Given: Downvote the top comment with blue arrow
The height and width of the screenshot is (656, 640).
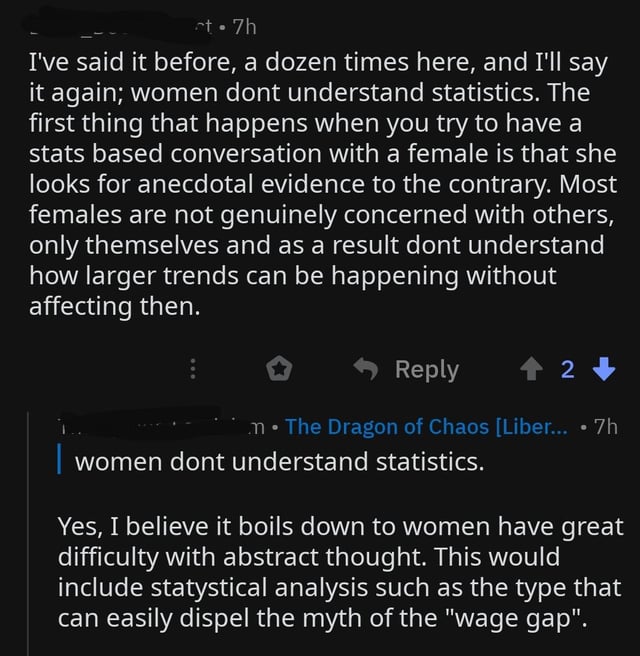Looking at the screenshot, I should pyautogui.click(x=604, y=369).
